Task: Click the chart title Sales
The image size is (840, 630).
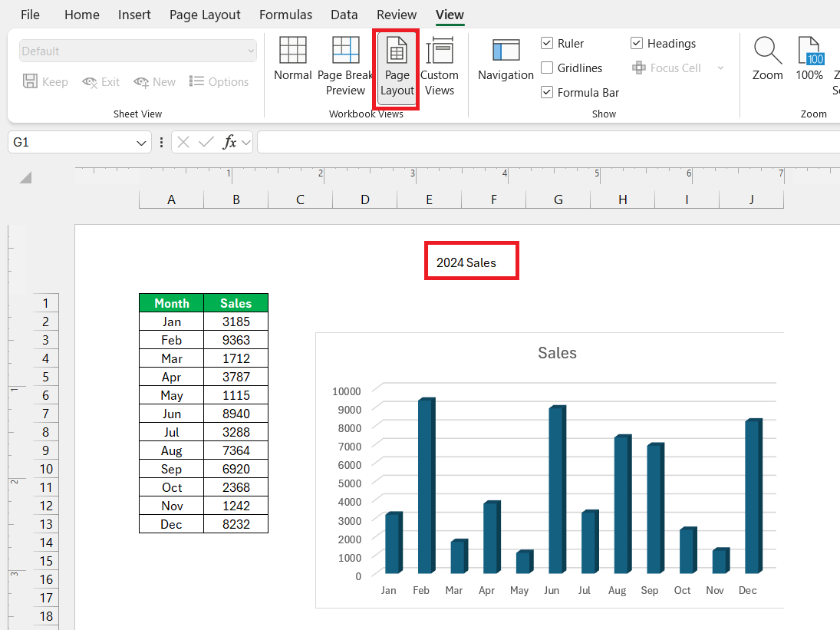Action: click(557, 353)
